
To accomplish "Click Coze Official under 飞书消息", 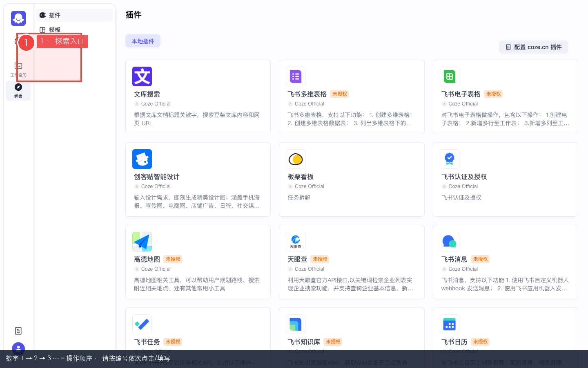I will [x=463, y=269].
